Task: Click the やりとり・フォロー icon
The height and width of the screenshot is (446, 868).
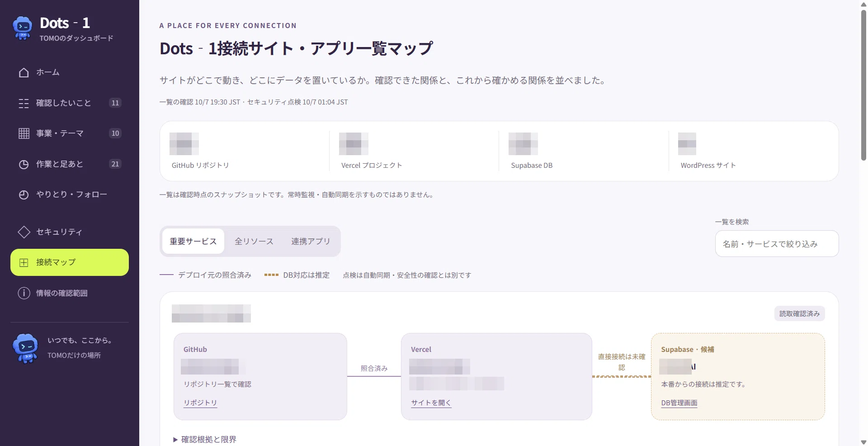Action: pyautogui.click(x=24, y=195)
